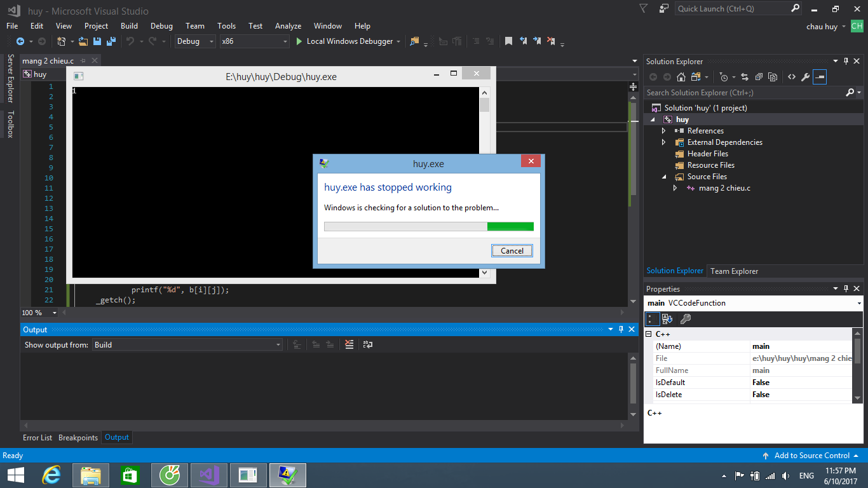The height and width of the screenshot is (488, 868).
Task: Click the Alphabetical sort icon in Properties
Action: coord(667,319)
